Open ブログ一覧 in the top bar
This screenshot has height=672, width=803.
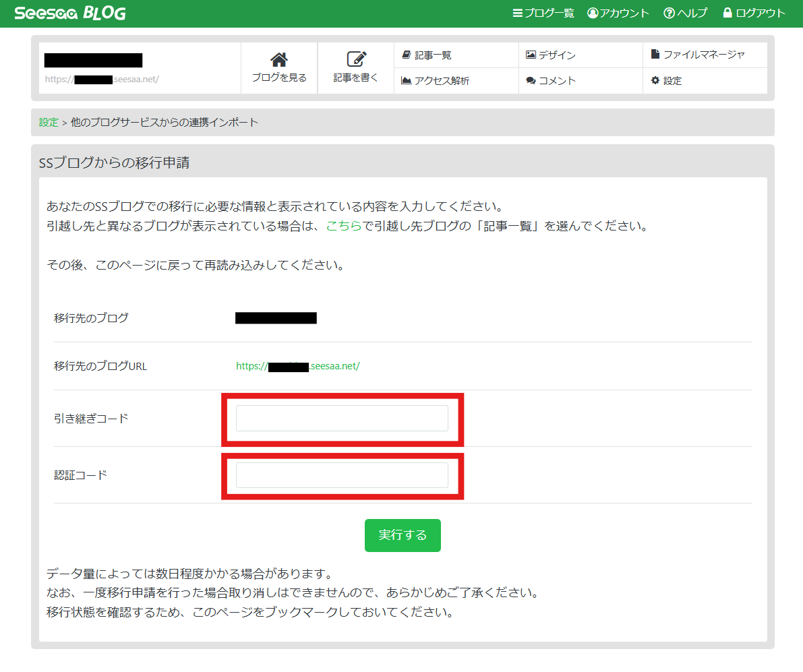tap(543, 13)
